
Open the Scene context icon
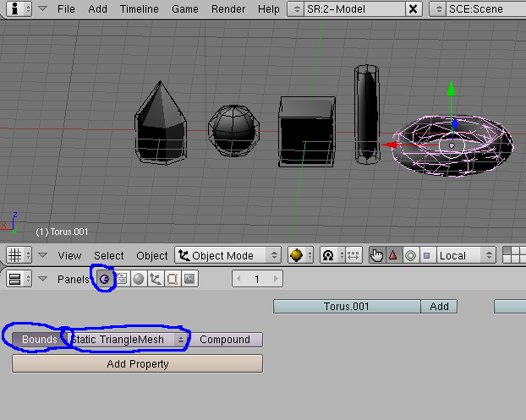(x=189, y=279)
